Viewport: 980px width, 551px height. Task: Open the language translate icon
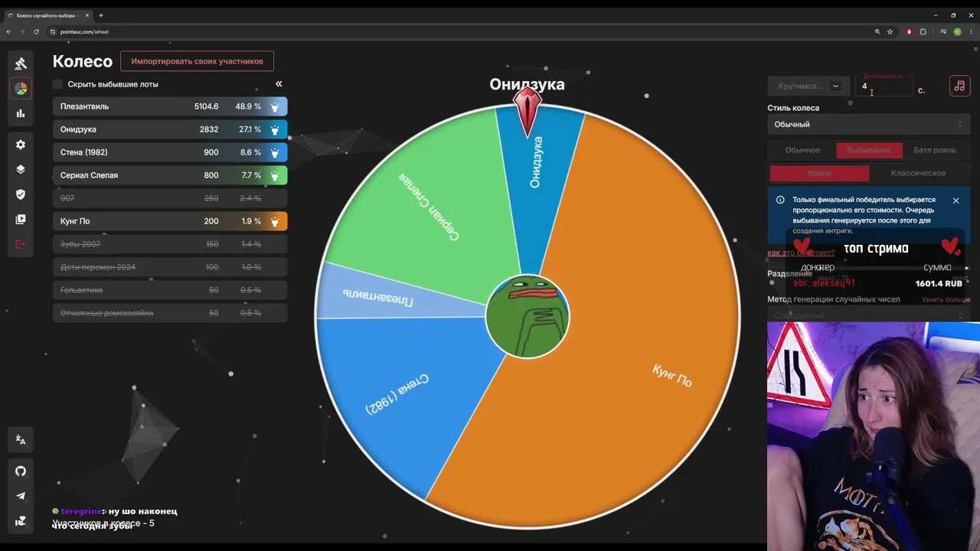click(x=21, y=440)
